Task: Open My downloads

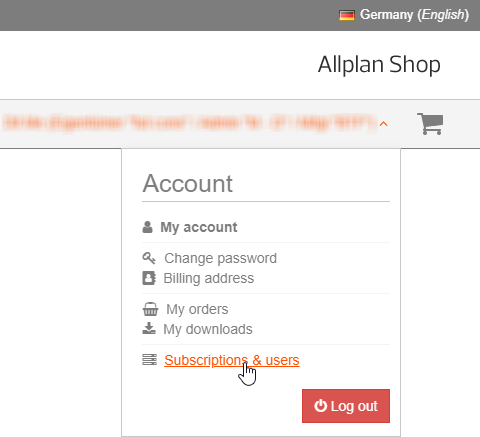Action: pos(208,329)
